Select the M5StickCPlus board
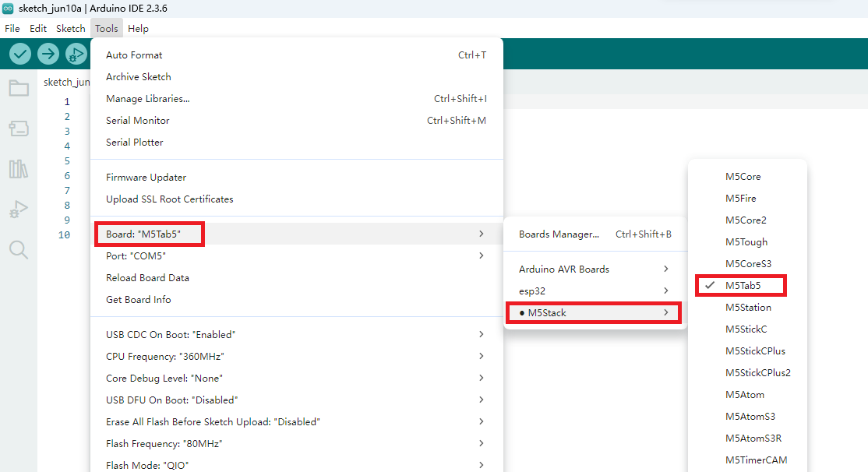The height and width of the screenshot is (472, 868). [747, 350]
